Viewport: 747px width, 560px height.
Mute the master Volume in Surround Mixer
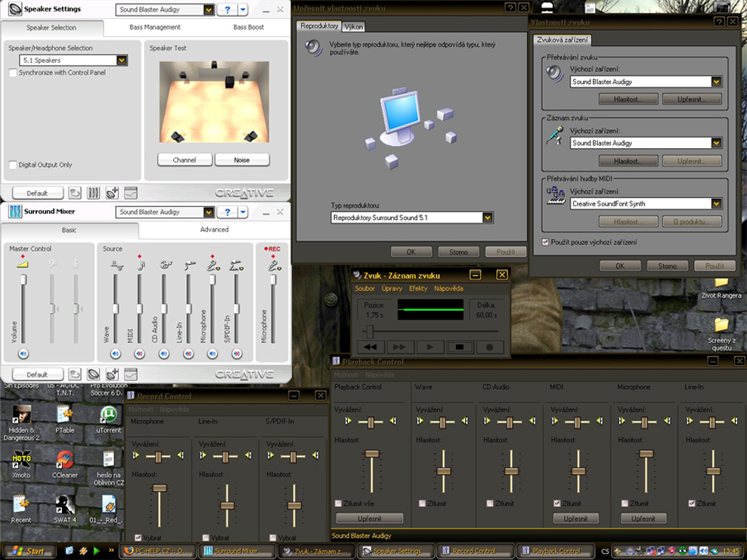[23, 354]
